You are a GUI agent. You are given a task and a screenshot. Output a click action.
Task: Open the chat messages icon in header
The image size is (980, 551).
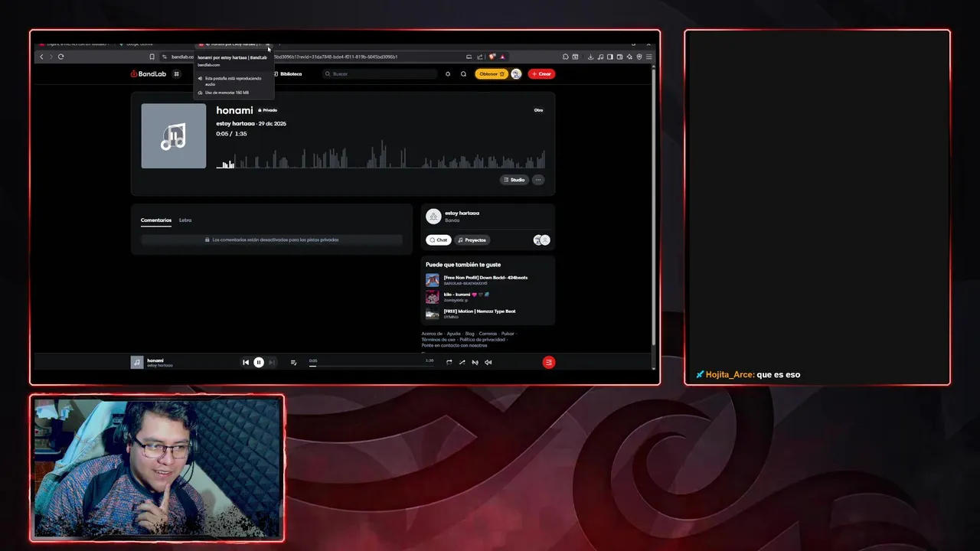pos(463,74)
